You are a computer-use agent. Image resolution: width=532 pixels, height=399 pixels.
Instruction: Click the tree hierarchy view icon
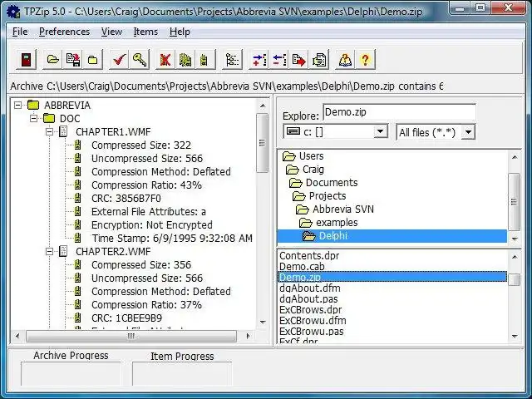(x=232, y=60)
